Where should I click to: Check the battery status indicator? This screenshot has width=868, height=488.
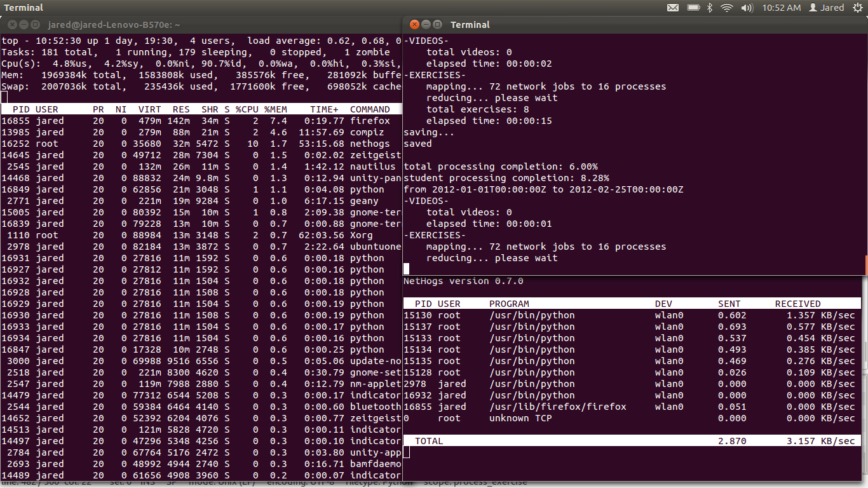point(693,8)
